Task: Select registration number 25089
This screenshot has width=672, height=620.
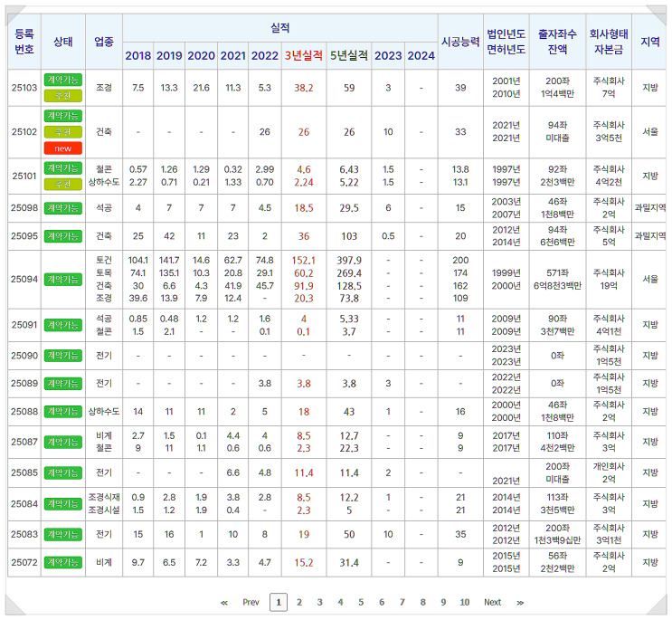Action: pyautogui.click(x=24, y=384)
